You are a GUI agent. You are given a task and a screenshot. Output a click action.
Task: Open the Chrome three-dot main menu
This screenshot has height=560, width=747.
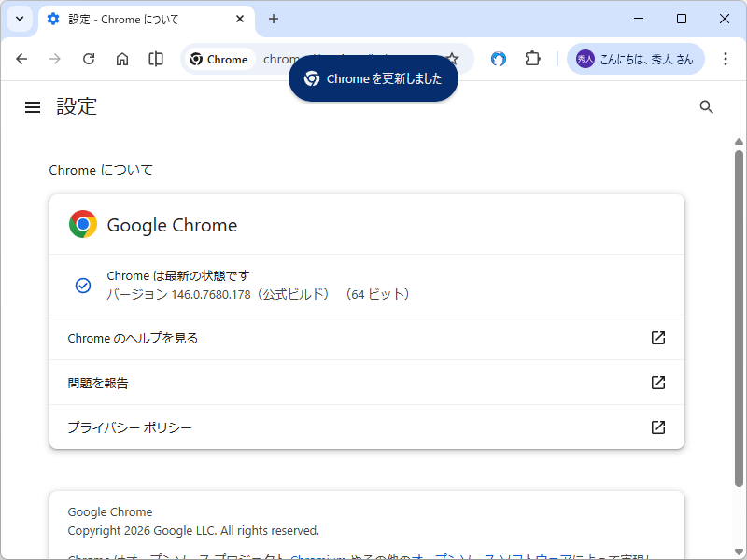pos(726,58)
